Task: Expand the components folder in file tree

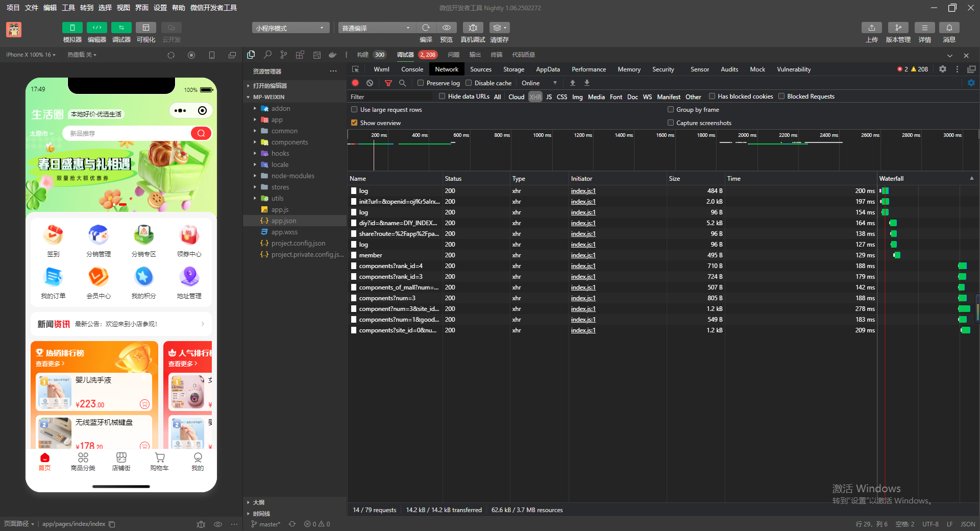Action: 289,142
